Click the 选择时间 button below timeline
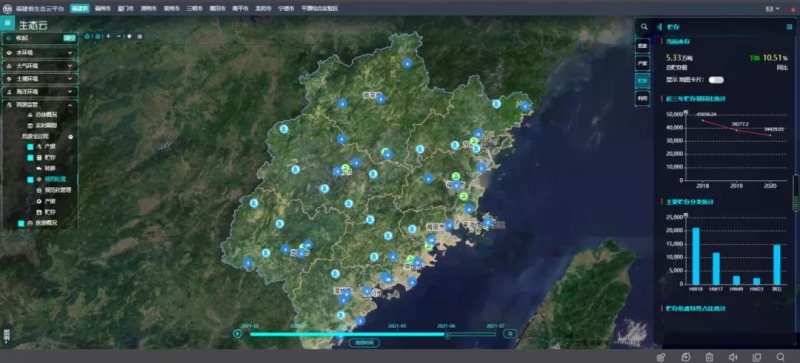This screenshot has height=363, width=800. pos(364,342)
